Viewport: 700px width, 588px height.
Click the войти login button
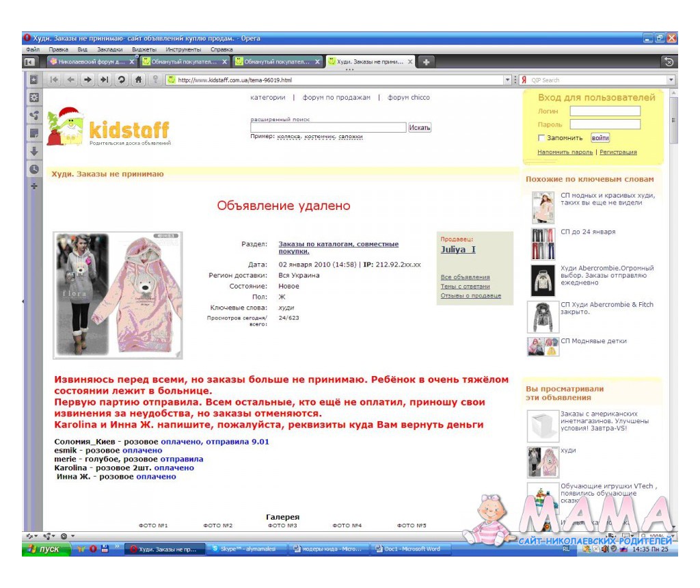pyautogui.click(x=600, y=138)
